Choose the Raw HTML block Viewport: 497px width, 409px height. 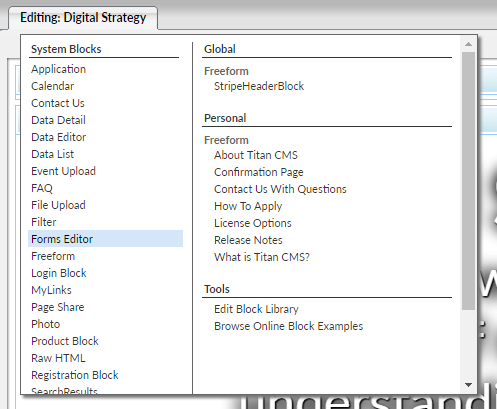pos(58,358)
